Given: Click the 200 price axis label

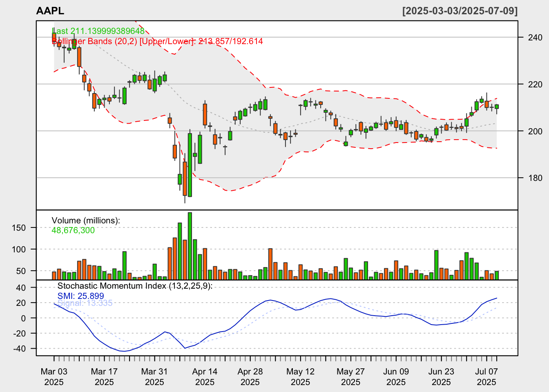Looking at the screenshot, I should [x=535, y=131].
